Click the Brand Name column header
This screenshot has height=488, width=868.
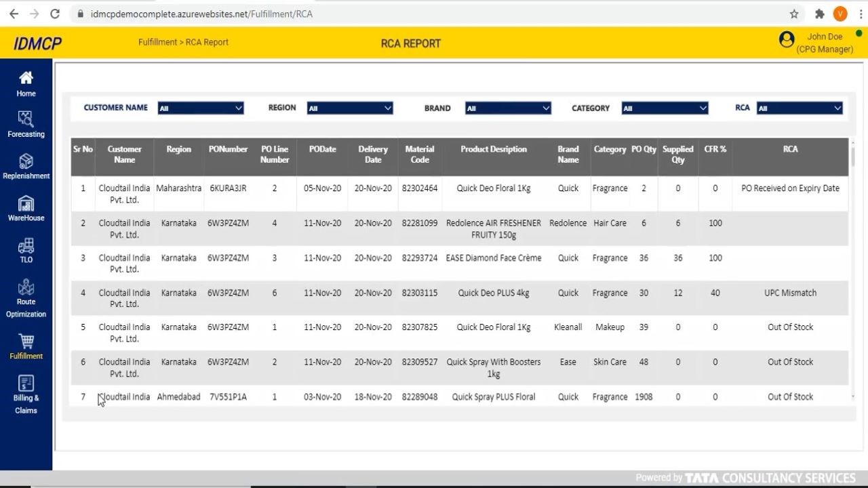pos(568,155)
